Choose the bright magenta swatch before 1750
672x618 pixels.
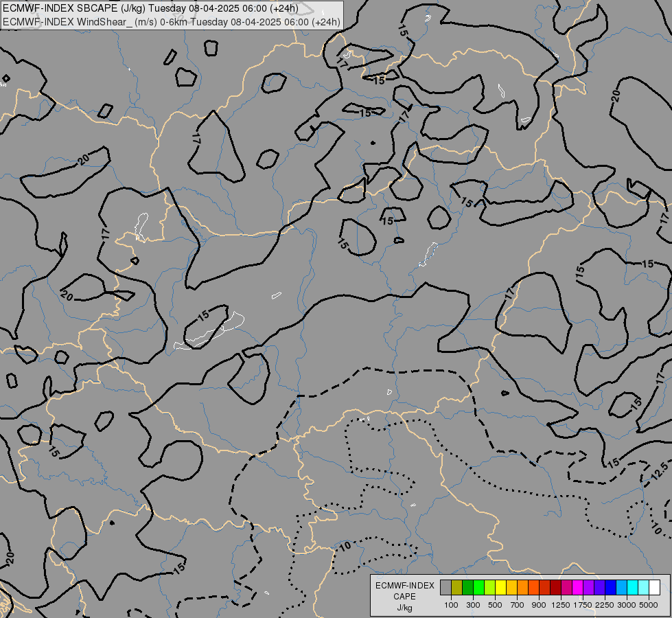click(x=577, y=588)
